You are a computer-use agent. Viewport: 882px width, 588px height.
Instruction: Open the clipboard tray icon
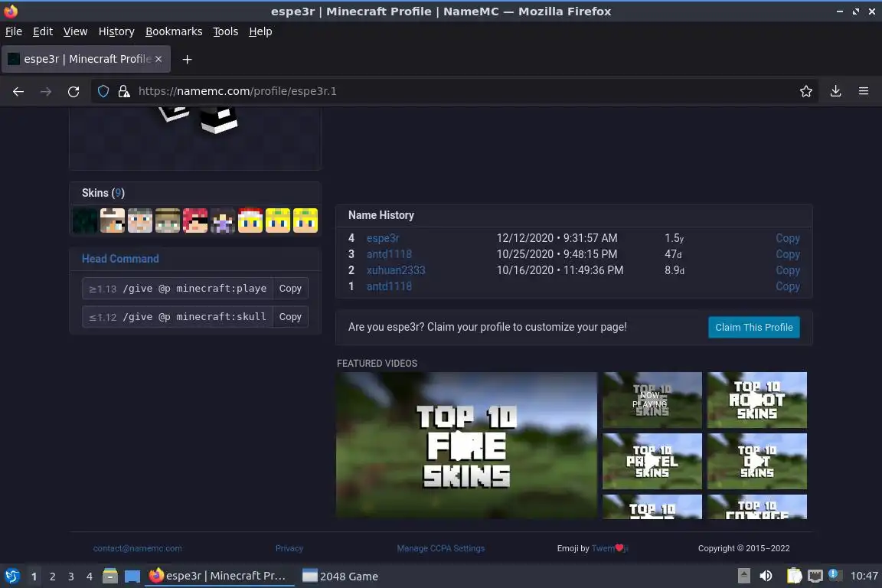tap(794, 577)
